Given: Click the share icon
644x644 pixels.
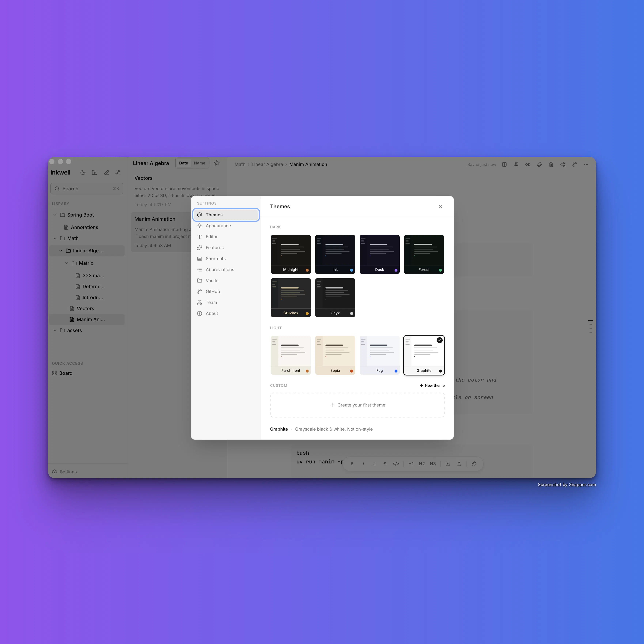Looking at the screenshot, I should tap(563, 164).
